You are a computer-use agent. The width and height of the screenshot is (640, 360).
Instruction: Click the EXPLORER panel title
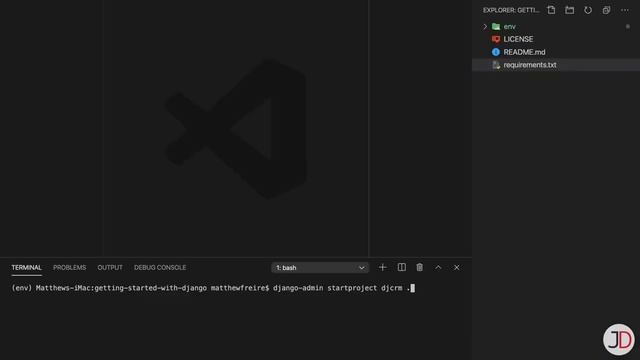pyautogui.click(x=511, y=10)
